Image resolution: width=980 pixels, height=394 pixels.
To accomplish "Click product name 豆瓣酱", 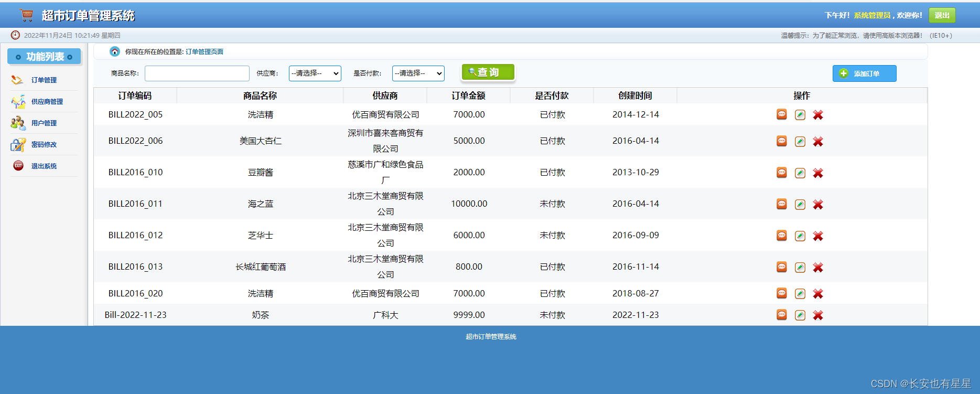I will click(x=261, y=172).
